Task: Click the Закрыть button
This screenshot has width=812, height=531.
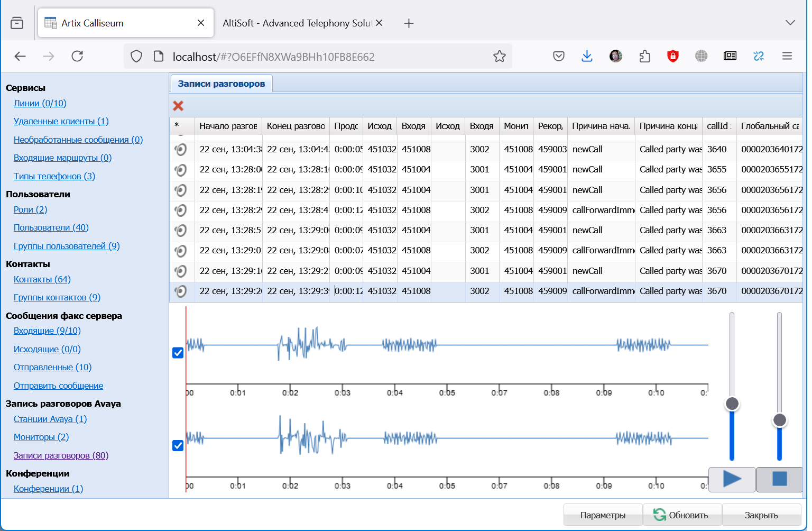Action: 761,515
